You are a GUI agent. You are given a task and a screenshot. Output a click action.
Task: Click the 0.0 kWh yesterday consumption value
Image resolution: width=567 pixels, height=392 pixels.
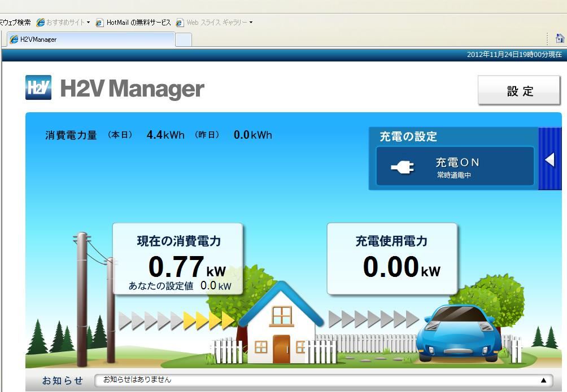point(253,135)
